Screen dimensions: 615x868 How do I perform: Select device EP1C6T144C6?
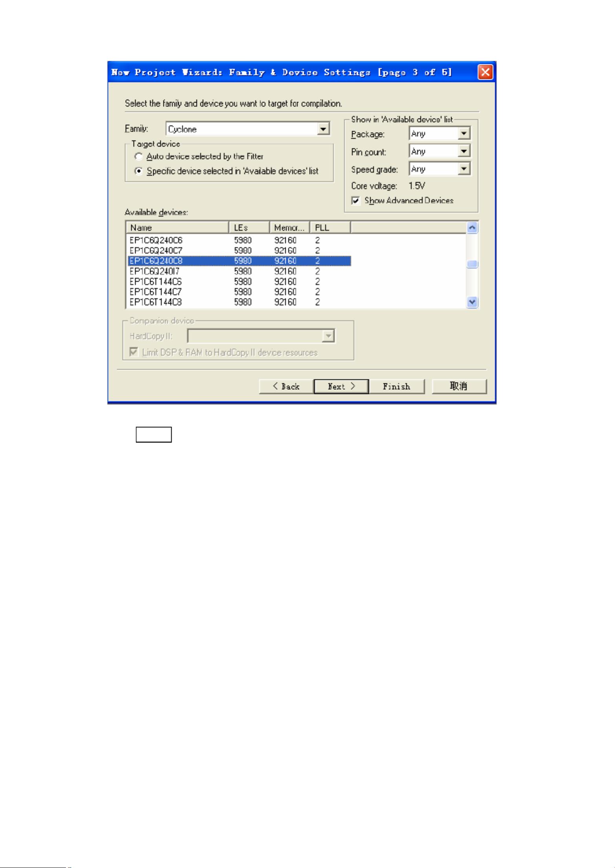pyautogui.click(x=239, y=282)
